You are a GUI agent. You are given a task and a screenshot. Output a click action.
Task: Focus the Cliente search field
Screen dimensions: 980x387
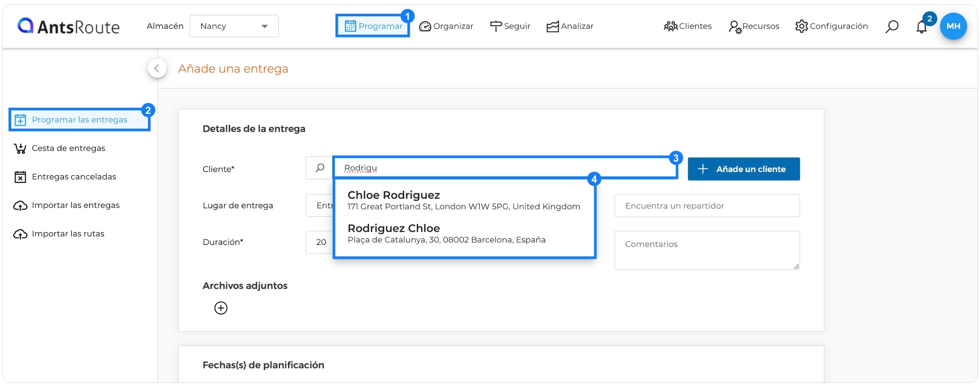[x=505, y=168]
